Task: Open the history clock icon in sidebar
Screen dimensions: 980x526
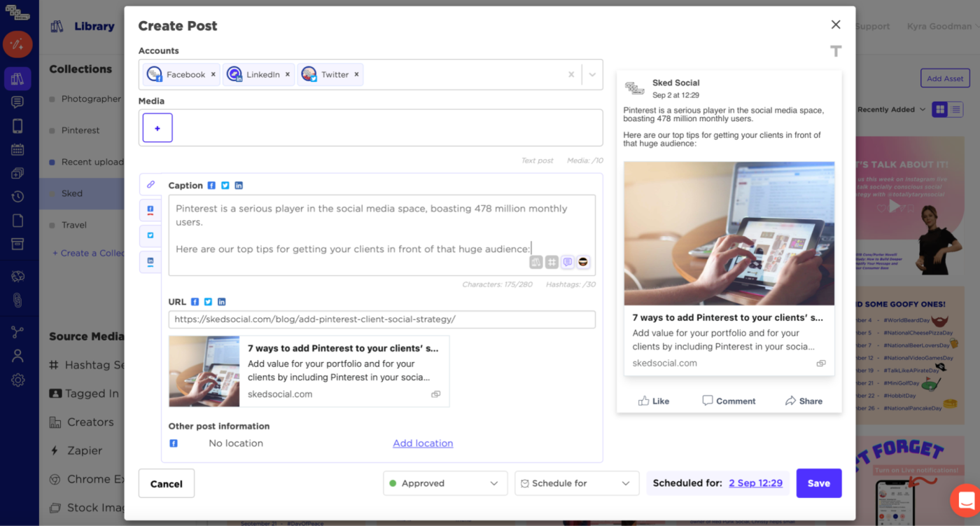Action: click(x=17, y=197)
